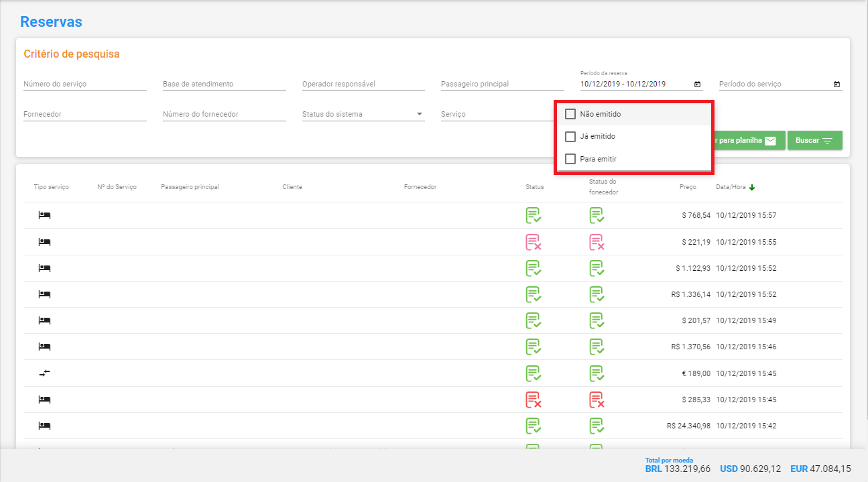Click the red supplier status icon for $285,33 row
This screenshot has width=868, height=482.
coord(597,400)
